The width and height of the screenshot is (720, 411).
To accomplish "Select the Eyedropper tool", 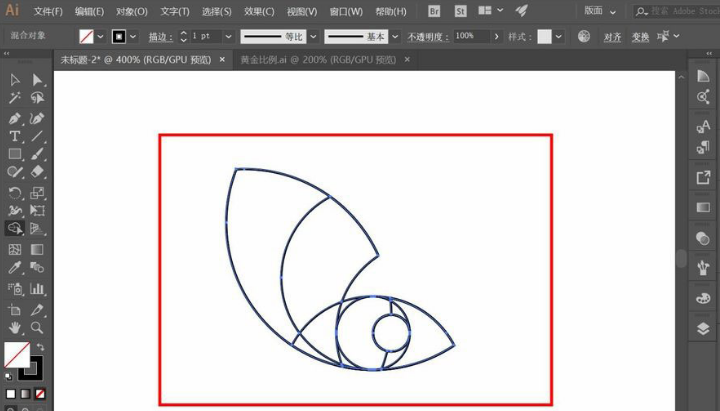I will point(15,268).
